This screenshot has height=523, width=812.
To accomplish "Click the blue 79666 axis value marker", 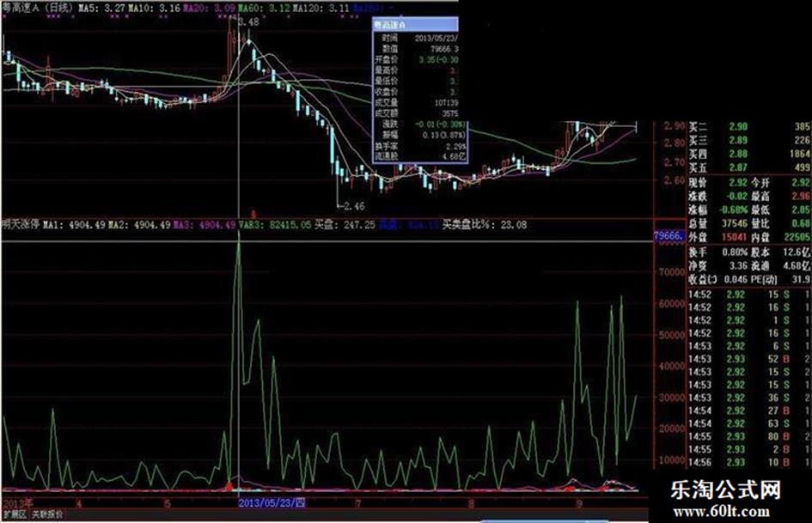I will point(669,236).
